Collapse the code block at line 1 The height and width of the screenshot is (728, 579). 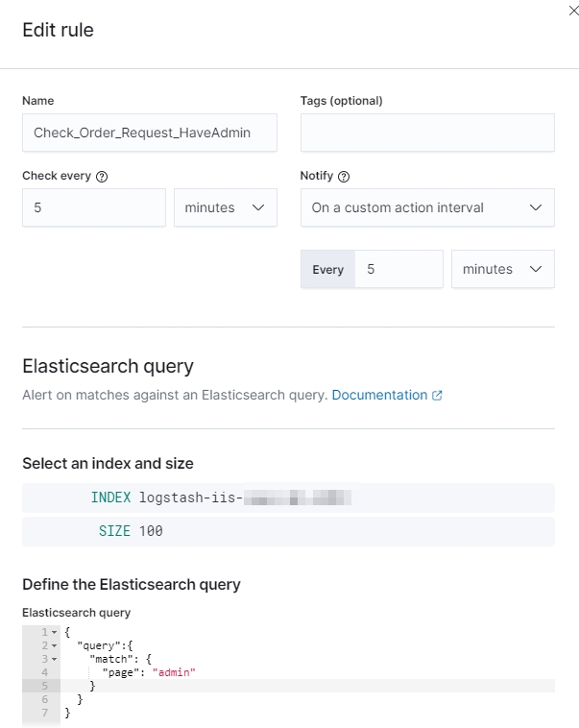pos(55,633)
